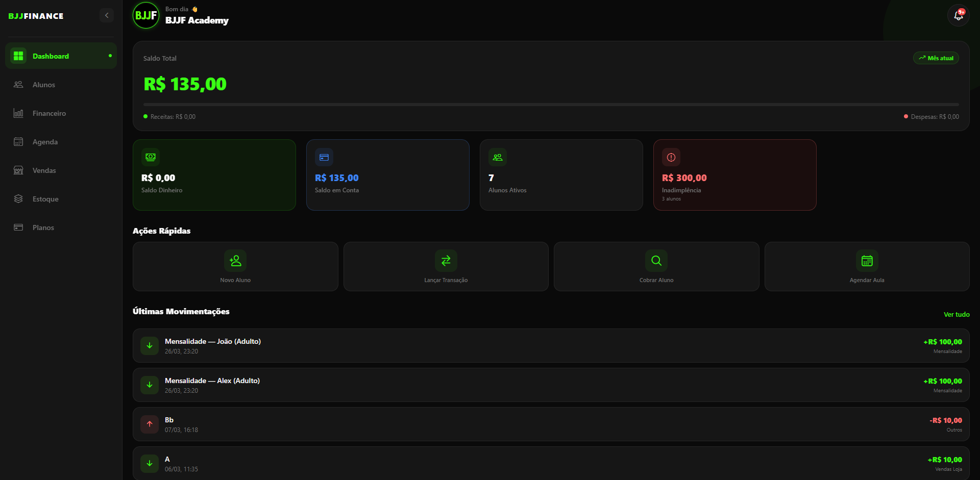Open the notifications bell
The width and height of the screenshot is (980, 480).
tap(958, 15)
